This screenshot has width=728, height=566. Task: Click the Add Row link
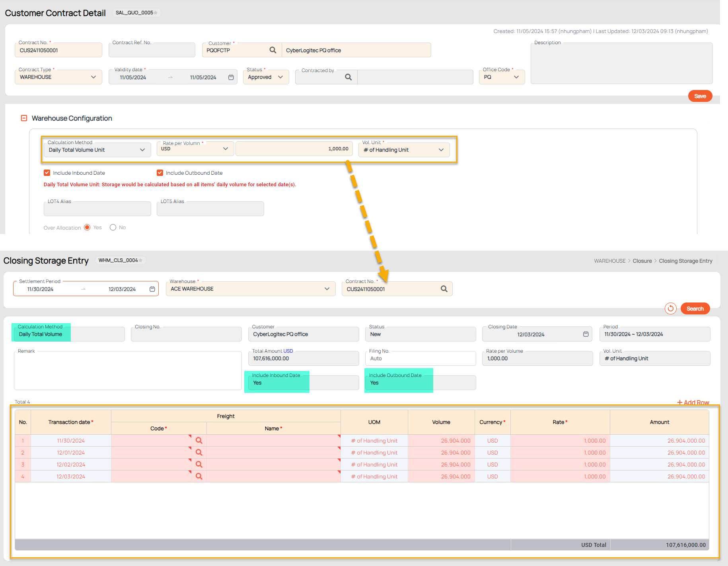click(693, 402)
